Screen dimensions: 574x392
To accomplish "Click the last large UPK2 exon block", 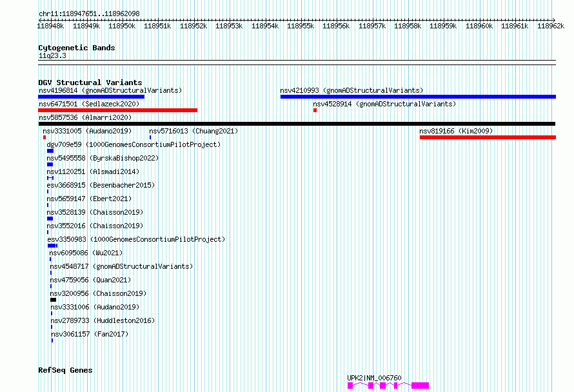I will click(x=420, y=386).
